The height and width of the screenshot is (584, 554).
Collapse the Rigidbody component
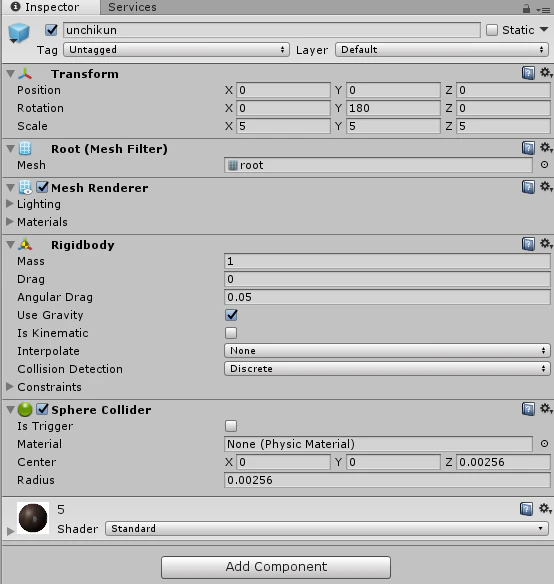pos(10,245)
